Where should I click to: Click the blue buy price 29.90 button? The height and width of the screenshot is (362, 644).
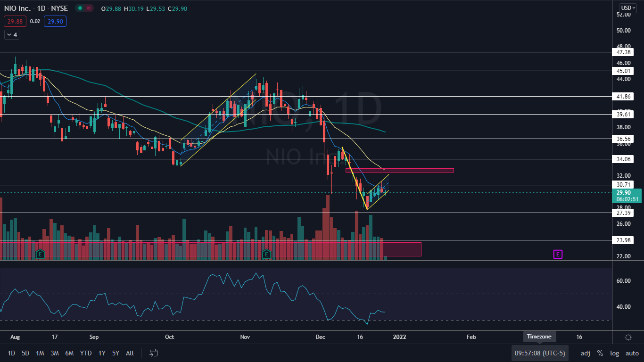point(55,21)
